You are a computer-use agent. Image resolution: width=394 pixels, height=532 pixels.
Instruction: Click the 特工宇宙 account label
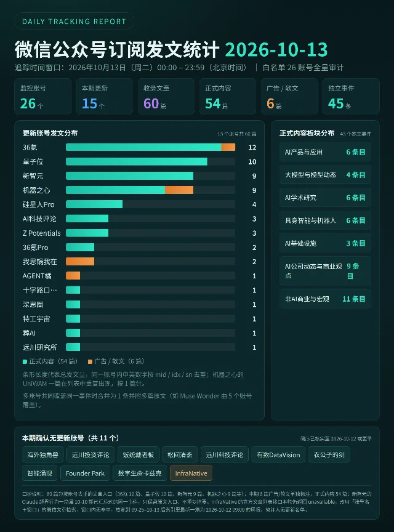36,319
